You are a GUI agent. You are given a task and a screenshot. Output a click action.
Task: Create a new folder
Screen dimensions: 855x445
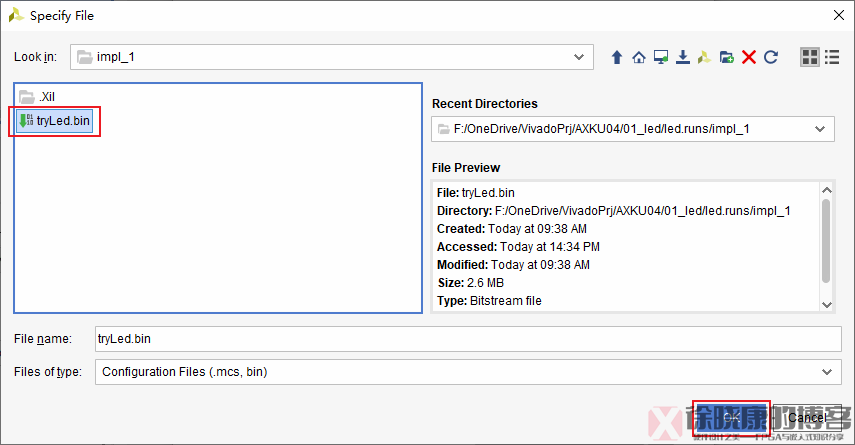(727, 58)
